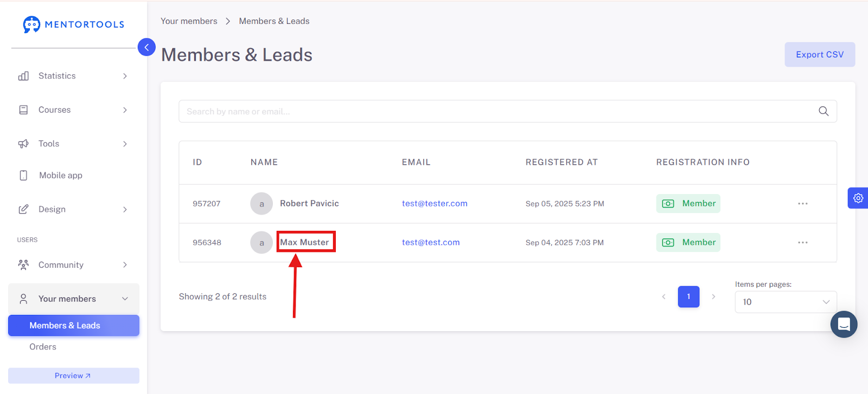The height and width of the screenshot is (394, 868).
Task: Open the email link test@test.com
Action: coord(431,243)
